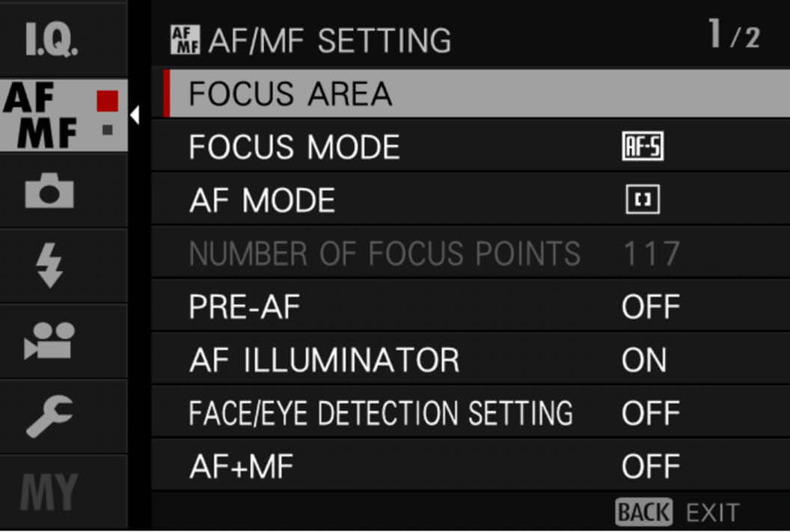The width and height of the screenshot is (790, 532).
Task: Click the page indicator 1/2
Action: coord(735,34)
